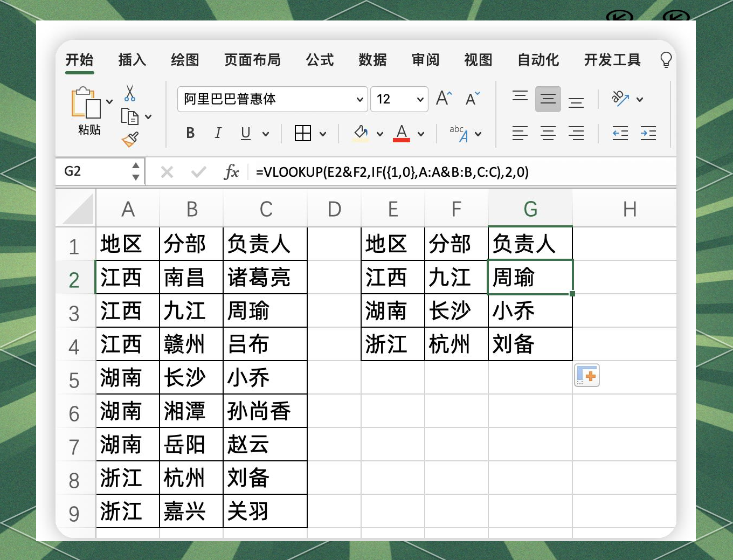The width and height of the screenshot is (733, 560).
Task: Toggle left text alignment
Action: click(x=520, y=133)
